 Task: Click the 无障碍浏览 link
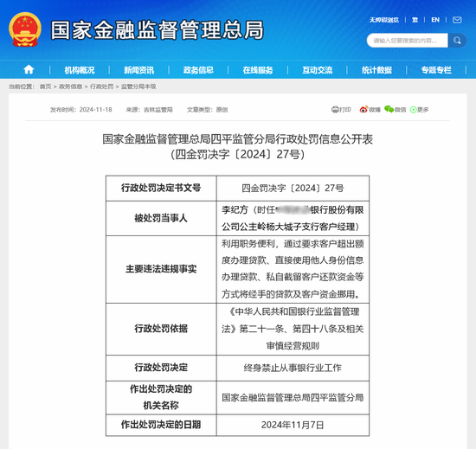pyautogui.click(x=384, y=20)
